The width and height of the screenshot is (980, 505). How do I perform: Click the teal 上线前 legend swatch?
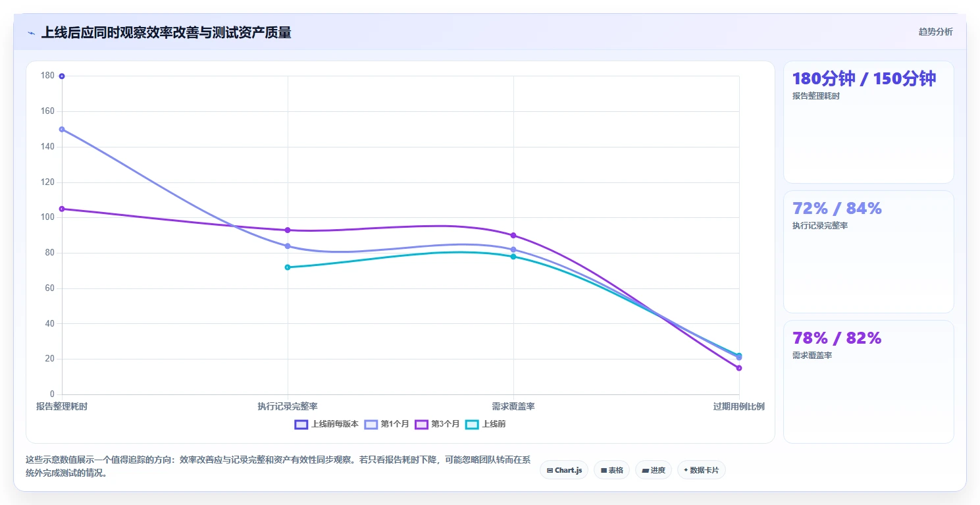coord(472,425)
